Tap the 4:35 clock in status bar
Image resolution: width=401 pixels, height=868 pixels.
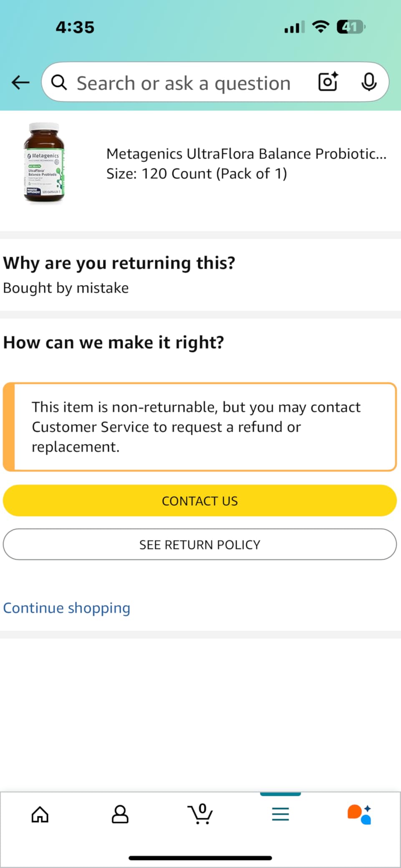[75, 27]
